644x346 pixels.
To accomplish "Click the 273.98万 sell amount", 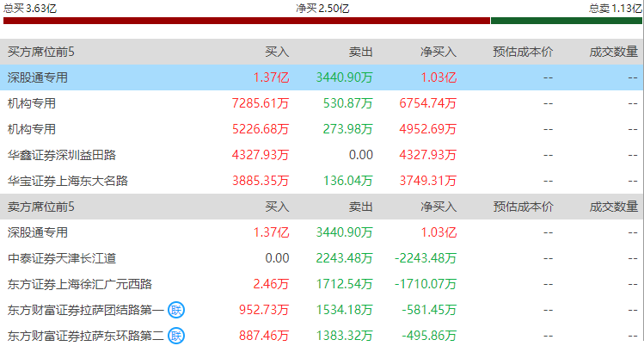I will [348, 129].
